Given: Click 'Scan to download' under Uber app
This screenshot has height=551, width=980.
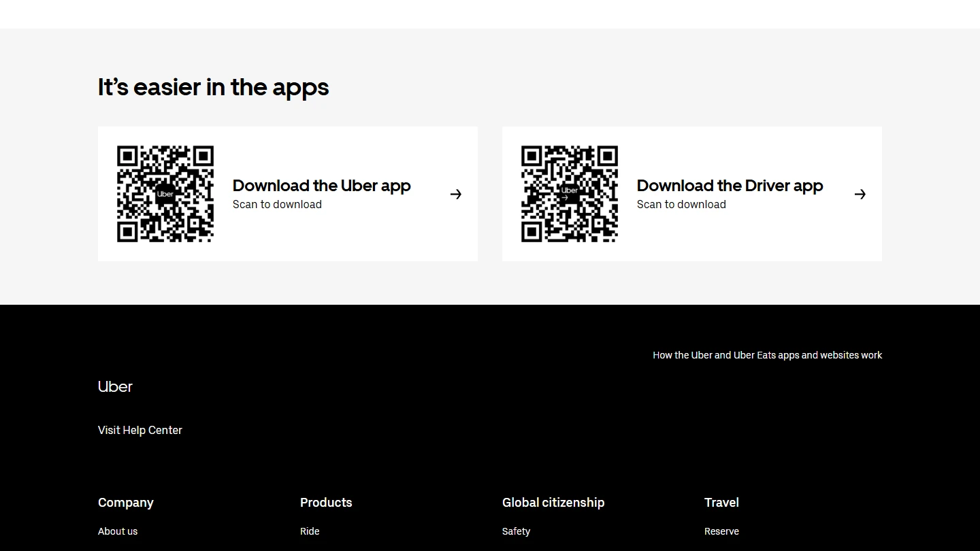Looking at the screenshot, I should pyautogui.click(x=277, y=205).
